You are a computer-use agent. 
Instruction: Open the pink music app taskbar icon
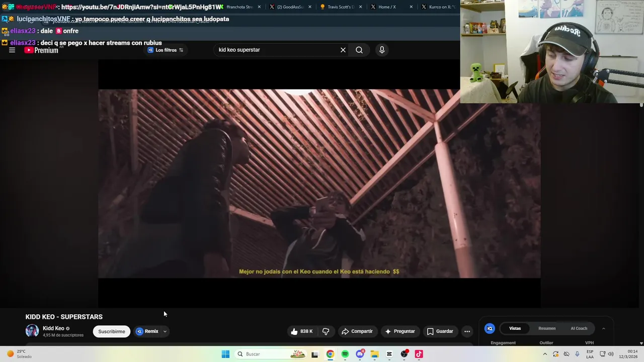pos(419,354)
